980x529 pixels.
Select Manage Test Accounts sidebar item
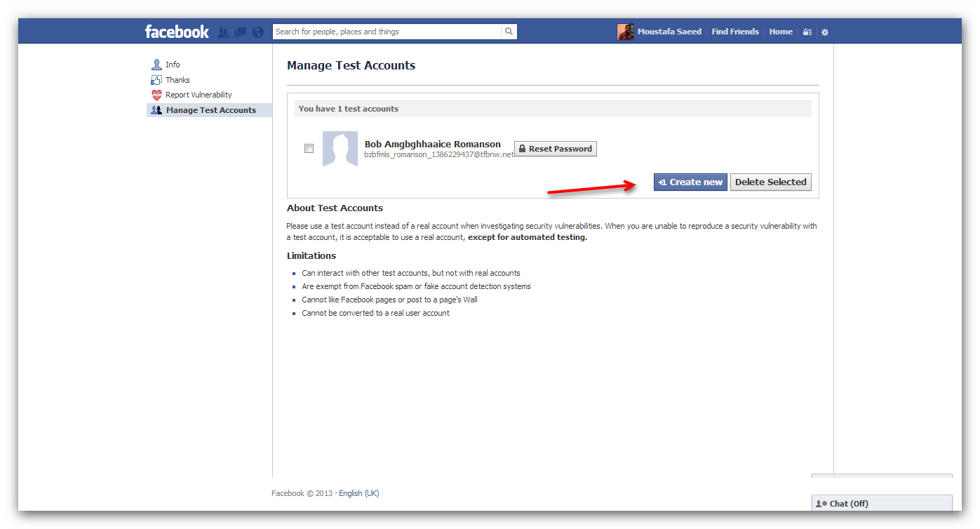[x=209, y=110]
